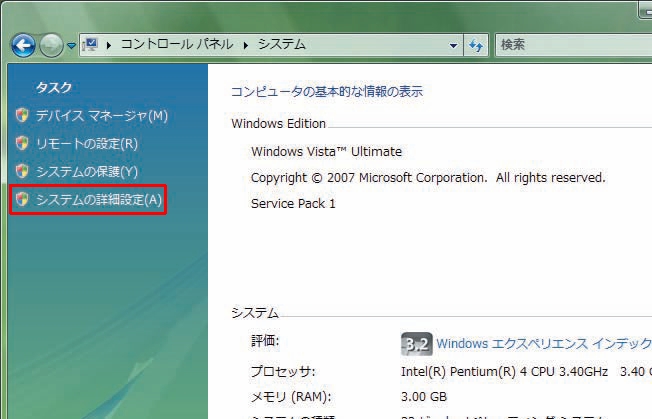Click the computer icon in address bar
Image resolution: width=652 pixels, height=419 pixels.
point(90,44)
